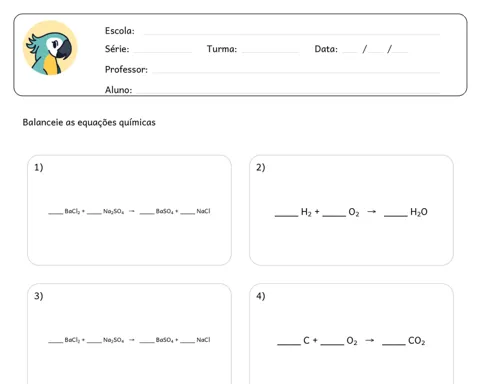Click the Escola name line
This screenshot has width=480, height=384.
292,34
